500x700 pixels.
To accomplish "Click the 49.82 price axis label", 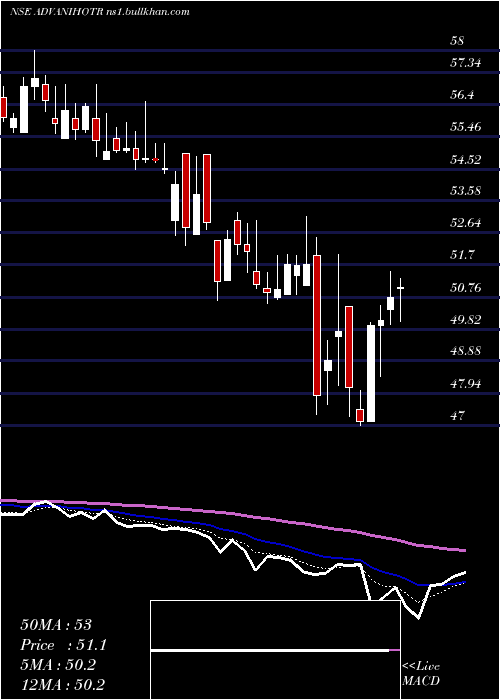I will pyautogui.click(x=466, y=319).
